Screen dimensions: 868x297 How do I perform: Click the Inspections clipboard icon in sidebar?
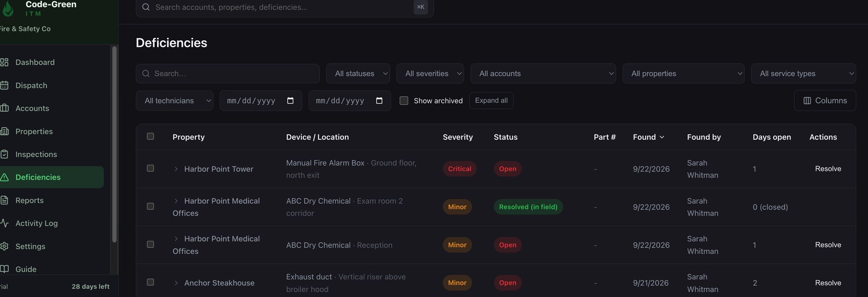tap(4, 154)
